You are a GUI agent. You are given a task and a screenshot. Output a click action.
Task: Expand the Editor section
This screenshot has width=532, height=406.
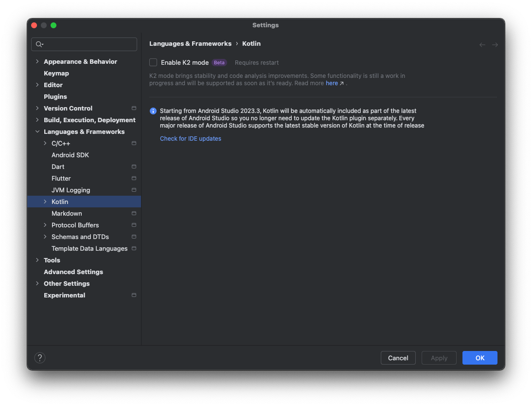[37, 85]
